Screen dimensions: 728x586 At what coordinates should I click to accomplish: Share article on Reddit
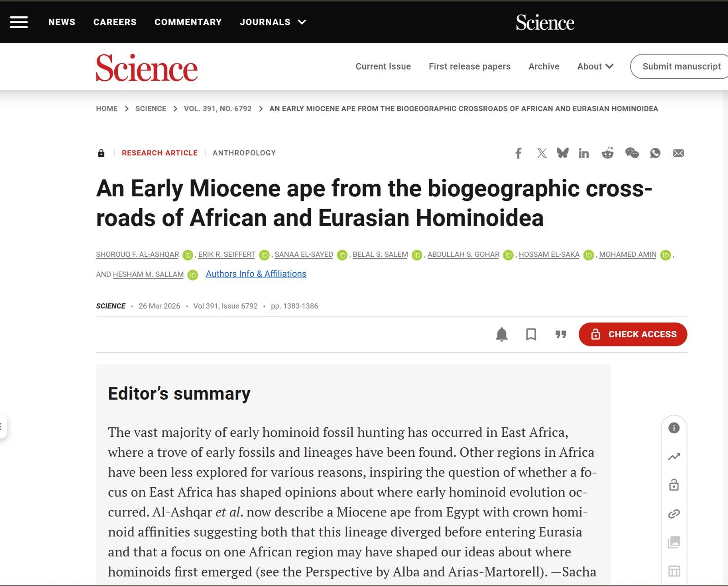[x=607, y=153]
